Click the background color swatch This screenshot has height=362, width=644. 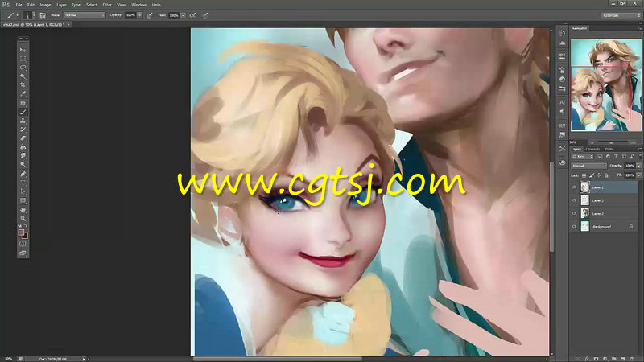[25, 237]
